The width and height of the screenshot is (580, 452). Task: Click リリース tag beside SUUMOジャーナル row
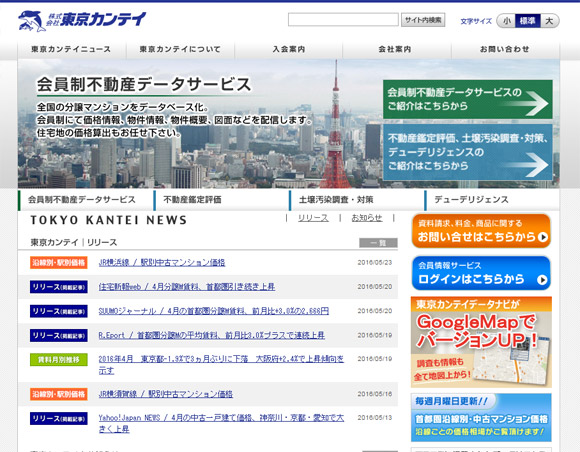[59, 311]
